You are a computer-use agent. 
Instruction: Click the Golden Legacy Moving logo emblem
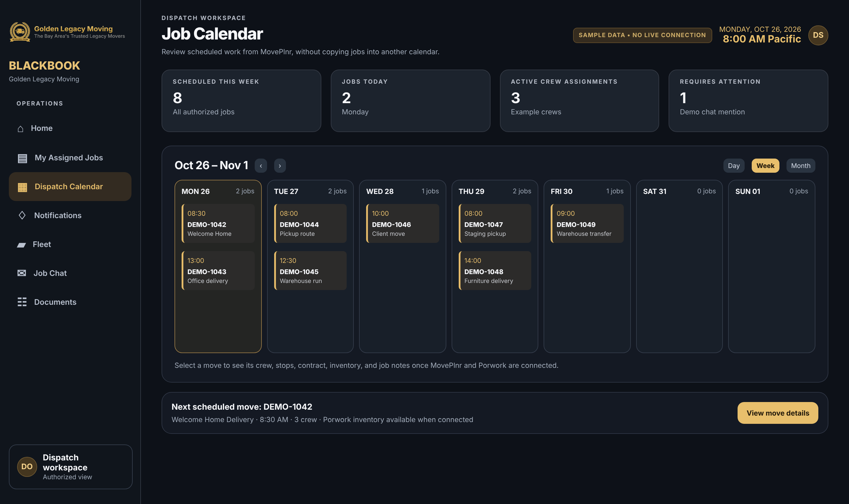coord(20,32)
